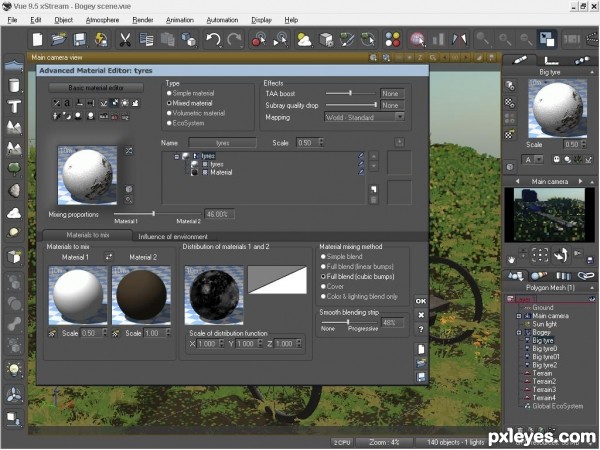Image resolution: width=600 pixels, height=450 pixels.
Task: Select Big tyre in the object list
Action: pos(543,340)
